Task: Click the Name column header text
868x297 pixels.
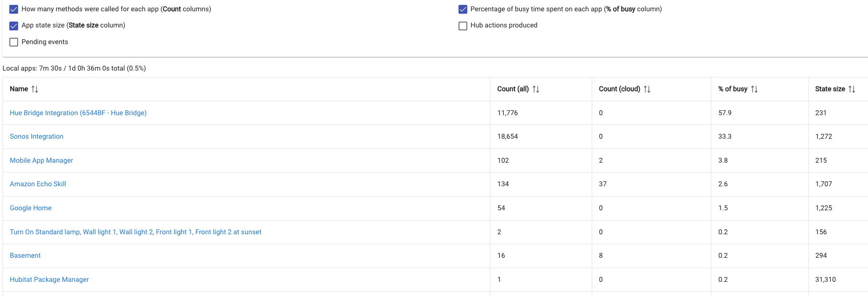Action: tap(19, 89)
